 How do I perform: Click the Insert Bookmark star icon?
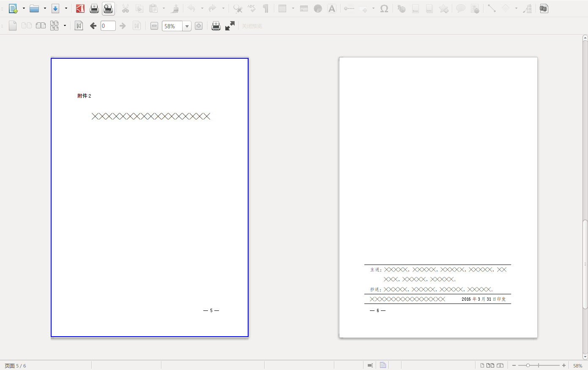coord(443,8)
